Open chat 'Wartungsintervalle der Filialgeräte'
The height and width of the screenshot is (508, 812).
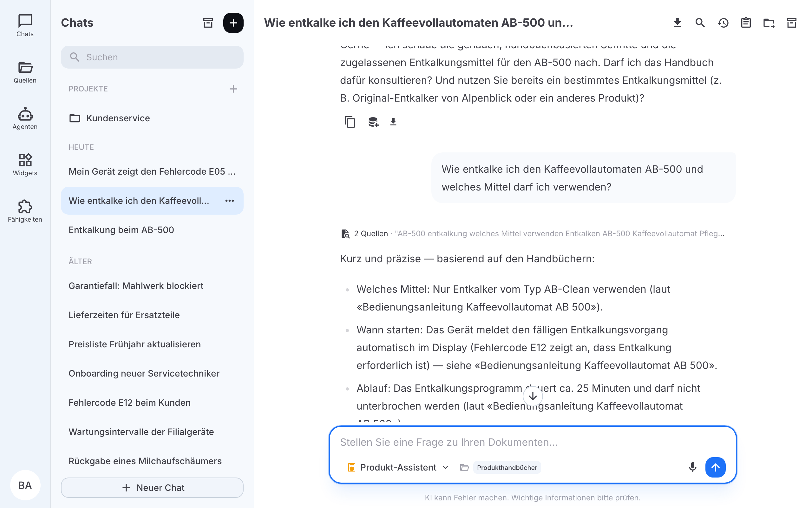coord(152,432)
